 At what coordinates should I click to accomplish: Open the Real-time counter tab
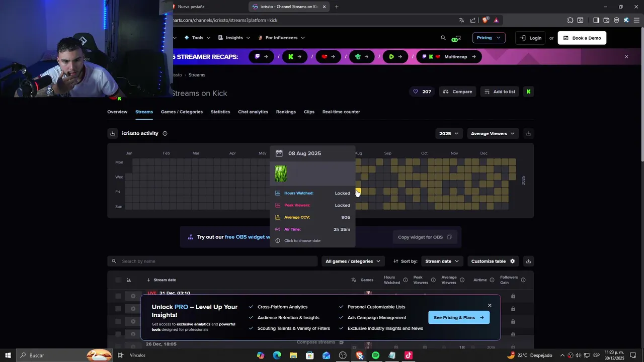click(x=341, y=112)
